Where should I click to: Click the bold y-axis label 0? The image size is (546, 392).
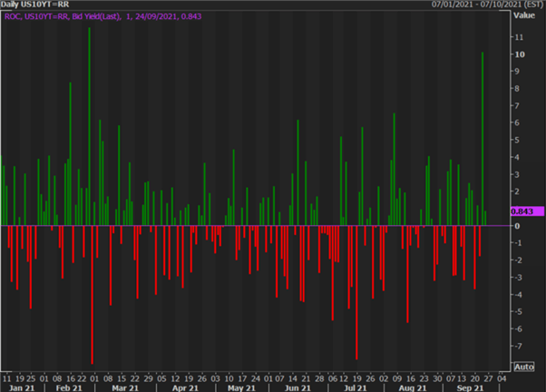click(517, 226)
